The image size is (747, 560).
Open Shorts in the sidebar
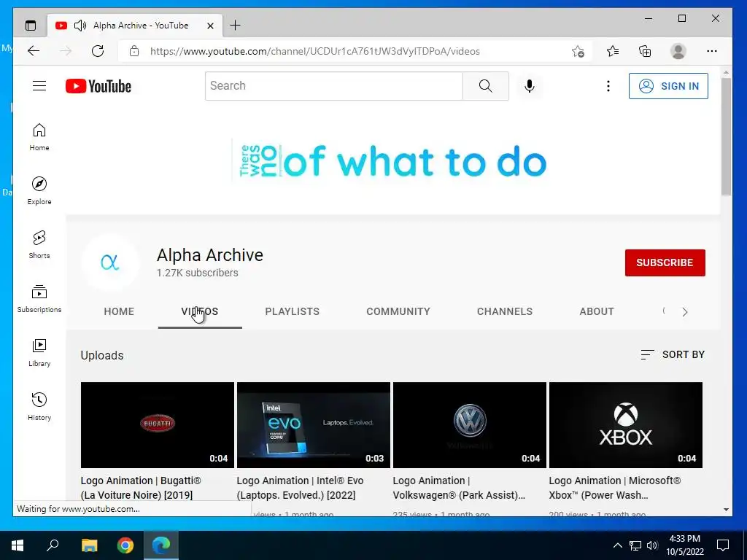(39, 245)
